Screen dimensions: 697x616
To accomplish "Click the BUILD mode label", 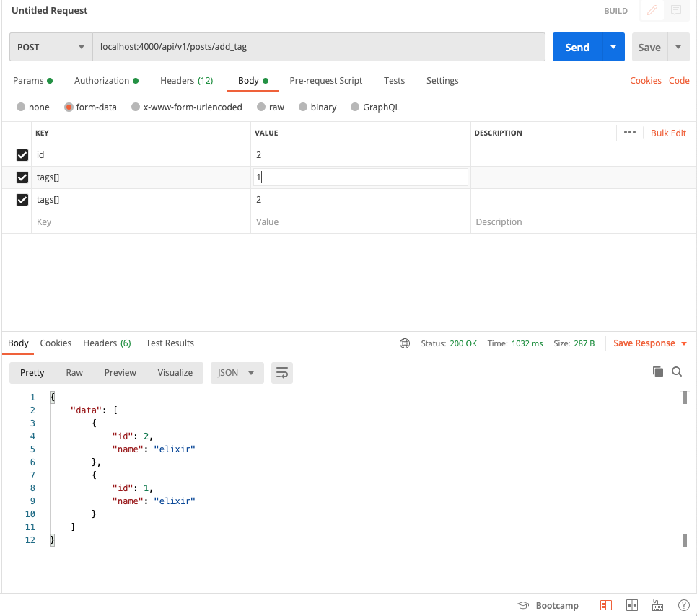I will click(615, 11).
